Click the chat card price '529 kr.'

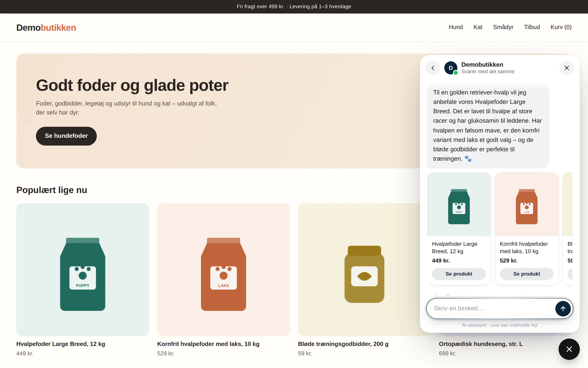tap(508, 261)
